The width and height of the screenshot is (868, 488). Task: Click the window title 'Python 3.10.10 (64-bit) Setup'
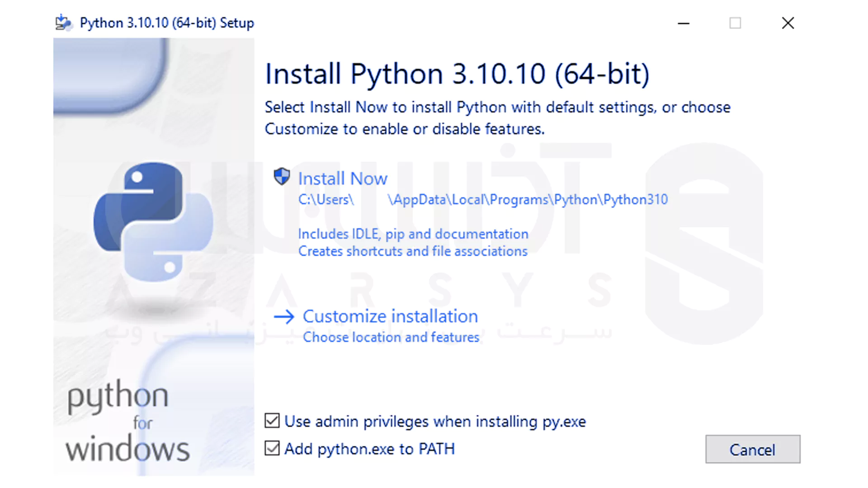167,23
